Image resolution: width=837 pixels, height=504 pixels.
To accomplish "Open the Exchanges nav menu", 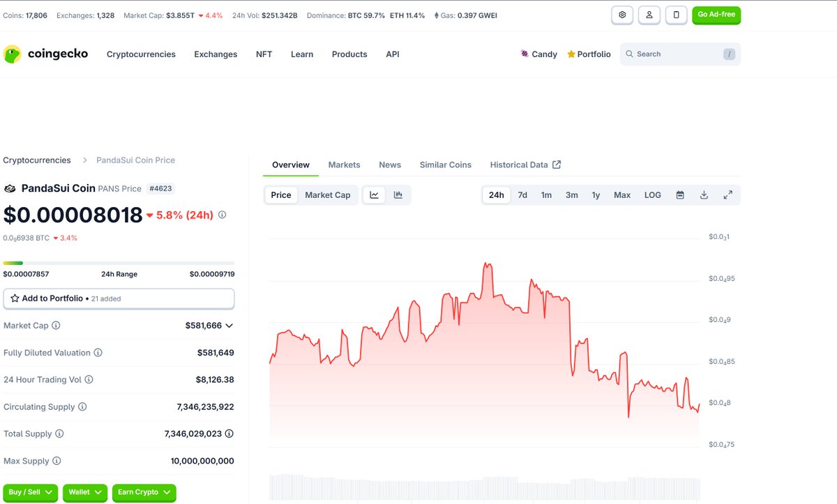I will [216, 54].
